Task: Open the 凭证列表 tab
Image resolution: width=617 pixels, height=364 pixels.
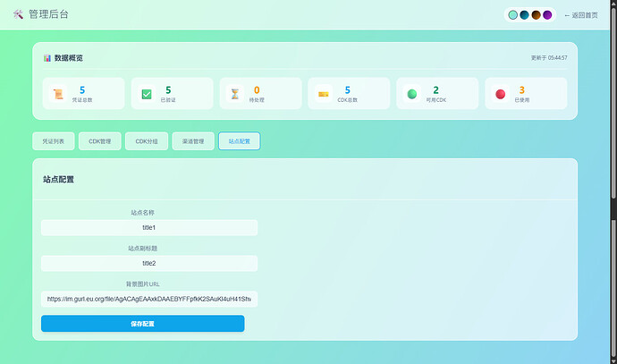Action: tap(54, 141)
